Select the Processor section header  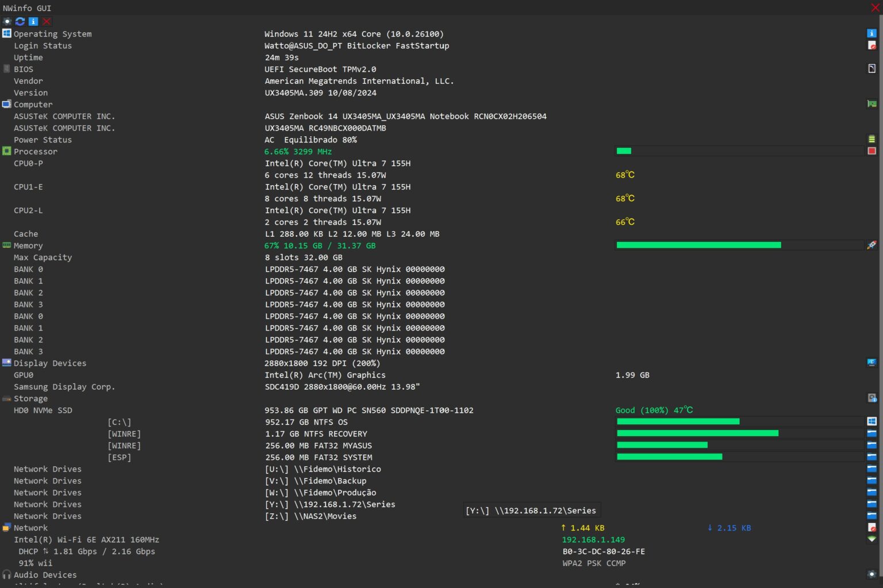[36, 152]
